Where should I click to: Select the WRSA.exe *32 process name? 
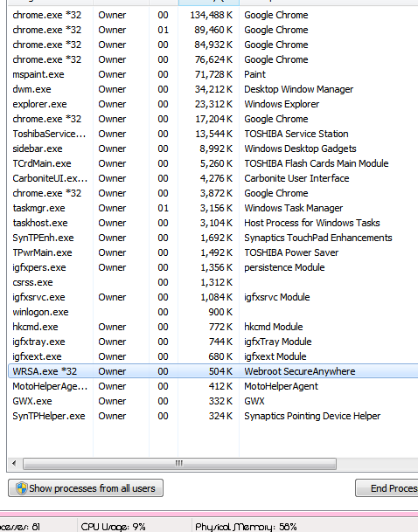coord(45,371)
